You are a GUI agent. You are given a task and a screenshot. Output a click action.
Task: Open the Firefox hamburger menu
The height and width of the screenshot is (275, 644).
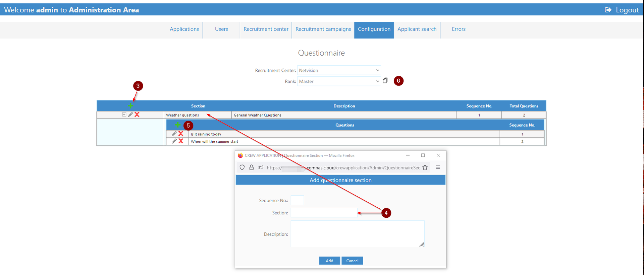coord(438,167)
